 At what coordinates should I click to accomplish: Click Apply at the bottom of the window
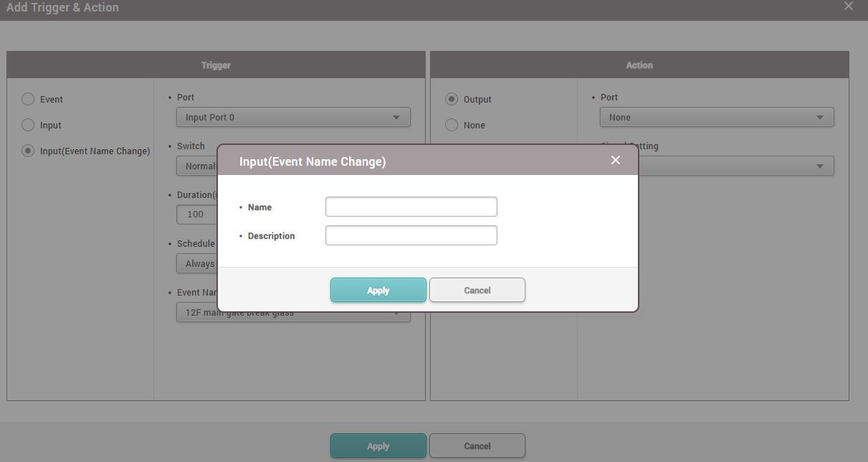click(378, 445)
